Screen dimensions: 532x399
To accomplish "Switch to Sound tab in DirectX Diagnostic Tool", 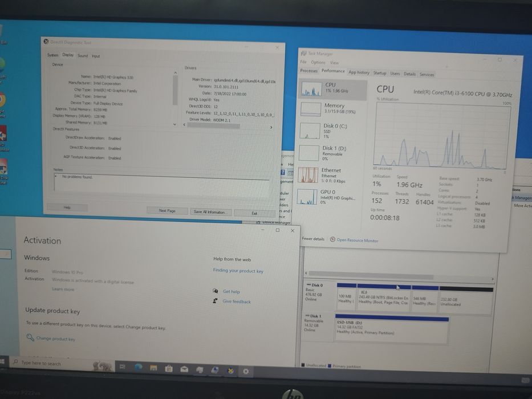I will 83,56.
